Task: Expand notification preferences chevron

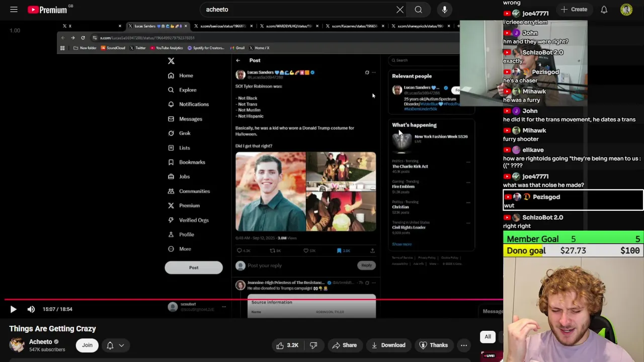Action: [x=121, y=345]
